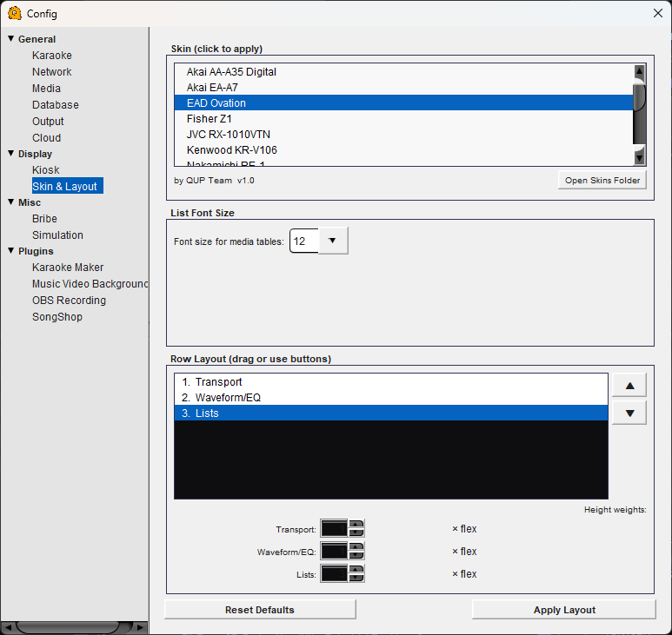Click the font size value field
The width and height of the screenshot is (672, 635).
tap(304, 241)
